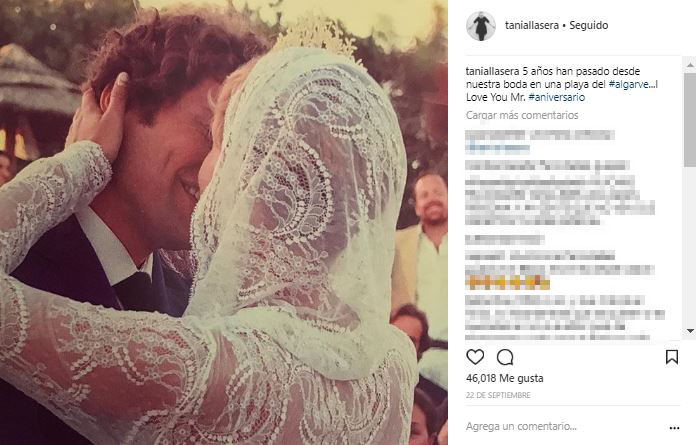Screen dimensions: 696x445
Task: View the 46,018 Me gusta likes list
Action: (505, 378)
